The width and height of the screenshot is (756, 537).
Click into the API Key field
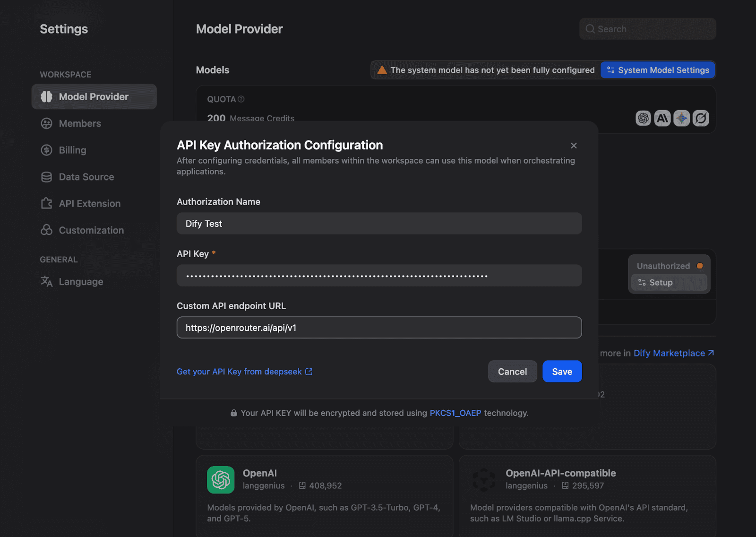[x=379, y=276]
